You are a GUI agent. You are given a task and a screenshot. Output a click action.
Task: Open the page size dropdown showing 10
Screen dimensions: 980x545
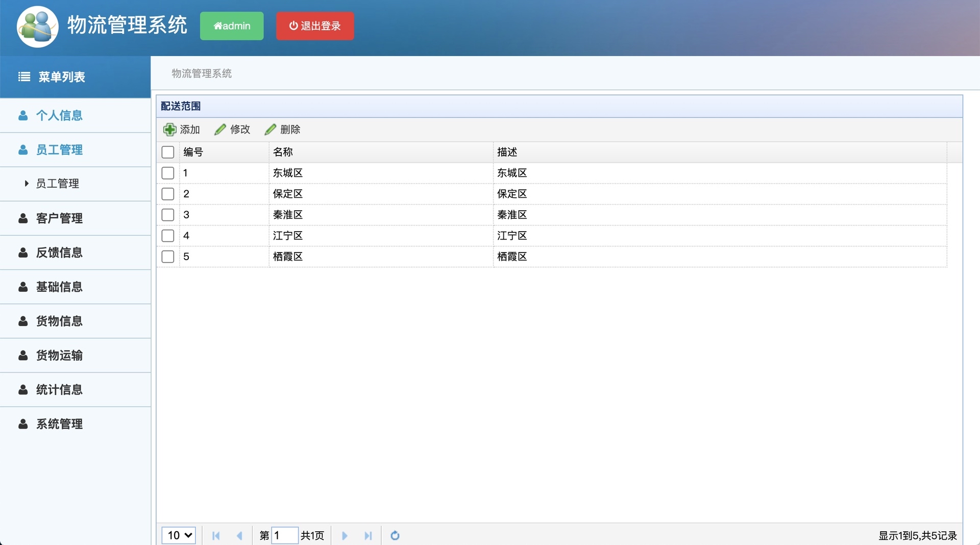point(178,535)
